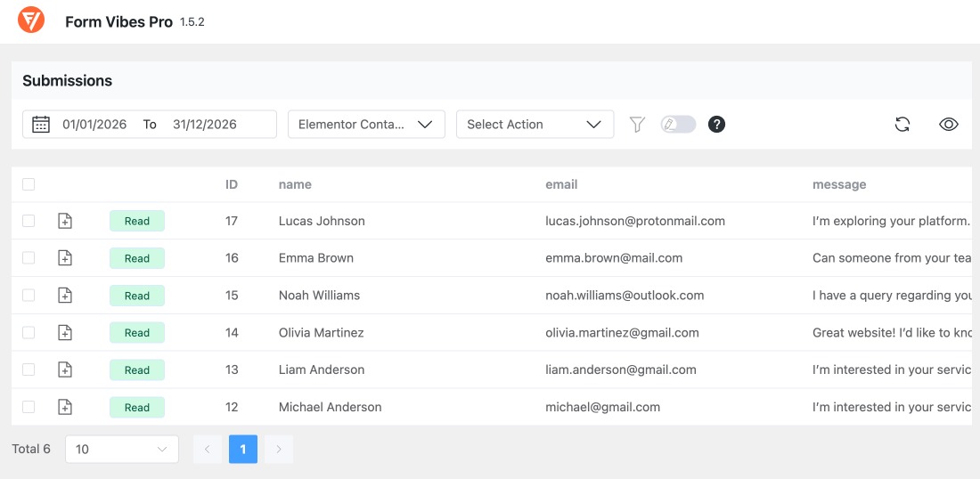Image resolution: width=980 pixels, height=479 pixels.
Task: Click message starting "Great website!"
Action: [892, 333]
